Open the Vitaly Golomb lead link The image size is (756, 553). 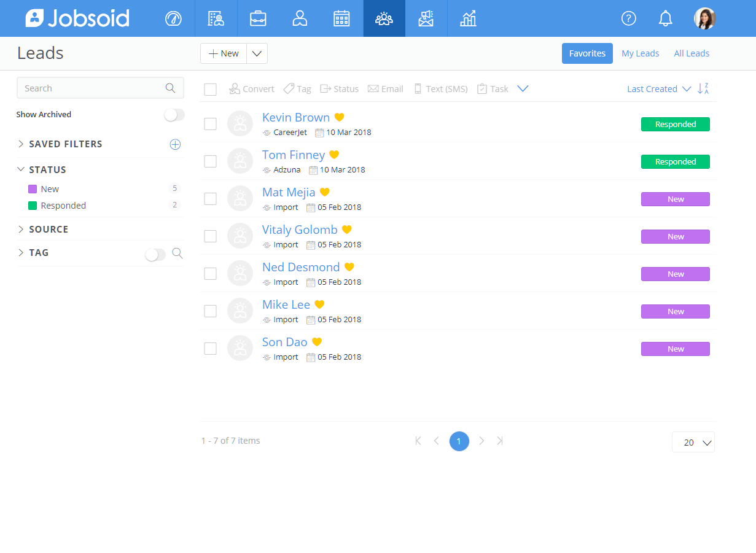click(300, 230)
